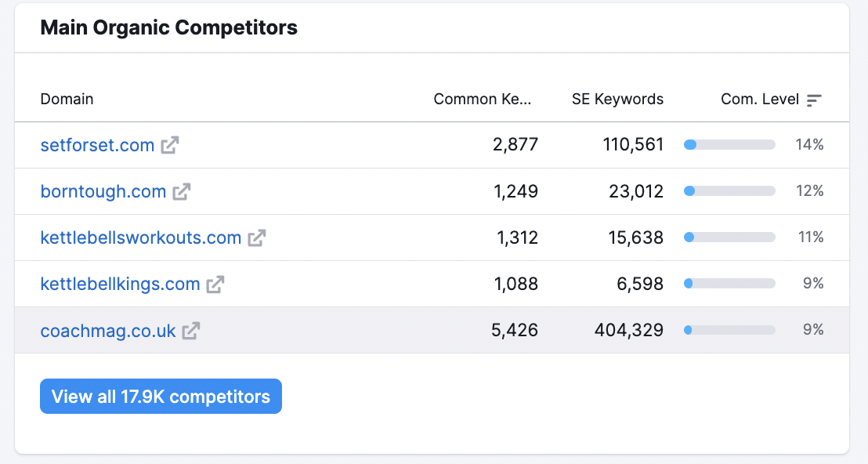868x464 pixels.
Task: Open kettlebellkings.com external link icon
Action: pos(215,284)
